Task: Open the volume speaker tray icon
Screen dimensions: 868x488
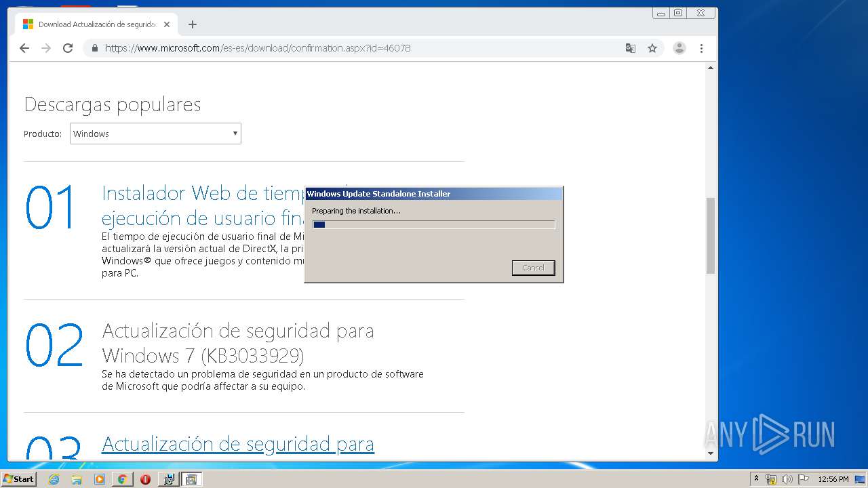Action: 787,479
